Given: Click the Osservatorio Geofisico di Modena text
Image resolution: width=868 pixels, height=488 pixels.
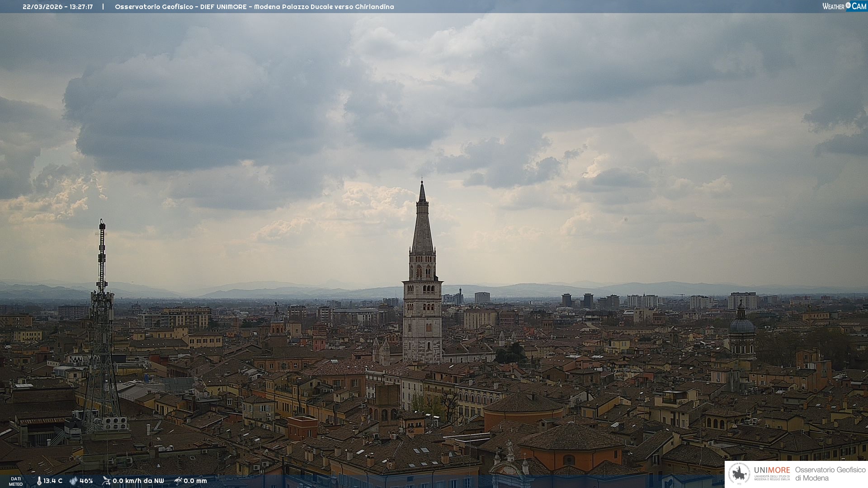Looking at the screenshot, I should pyautogui.click(x=830, y=474).
